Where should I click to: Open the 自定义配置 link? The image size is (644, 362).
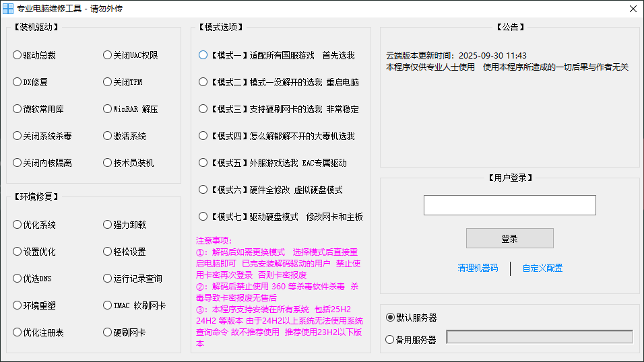click(x=542, y=268)
